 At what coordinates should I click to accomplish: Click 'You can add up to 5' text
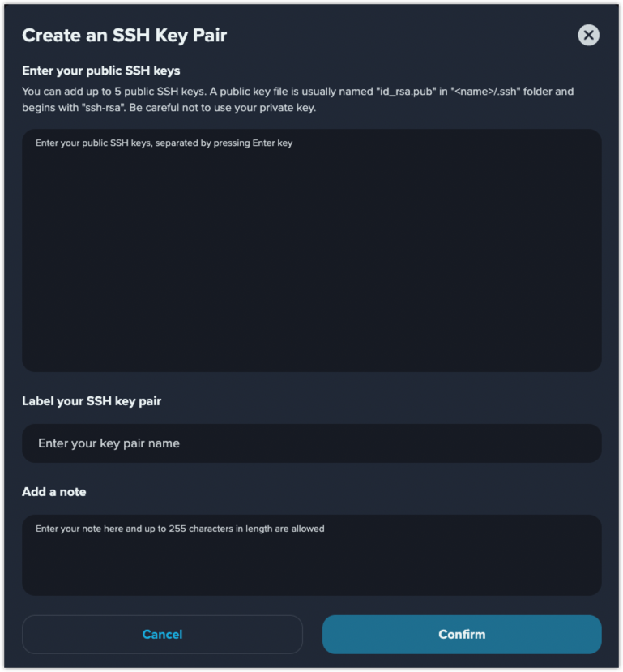click(x=71, y=92)
